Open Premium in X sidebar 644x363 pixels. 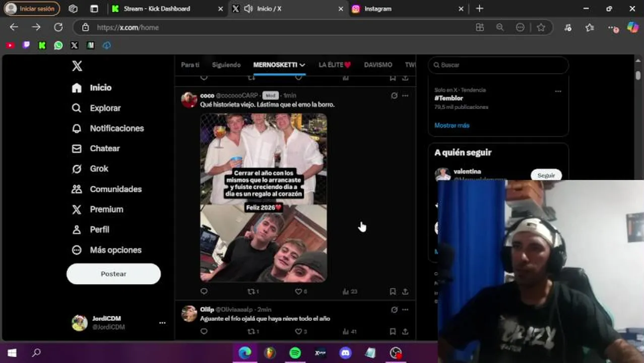tap(97, 209)
